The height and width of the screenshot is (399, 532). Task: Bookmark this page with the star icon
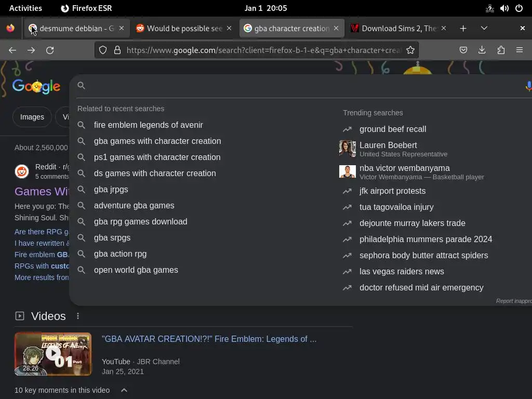pos(410,50)
